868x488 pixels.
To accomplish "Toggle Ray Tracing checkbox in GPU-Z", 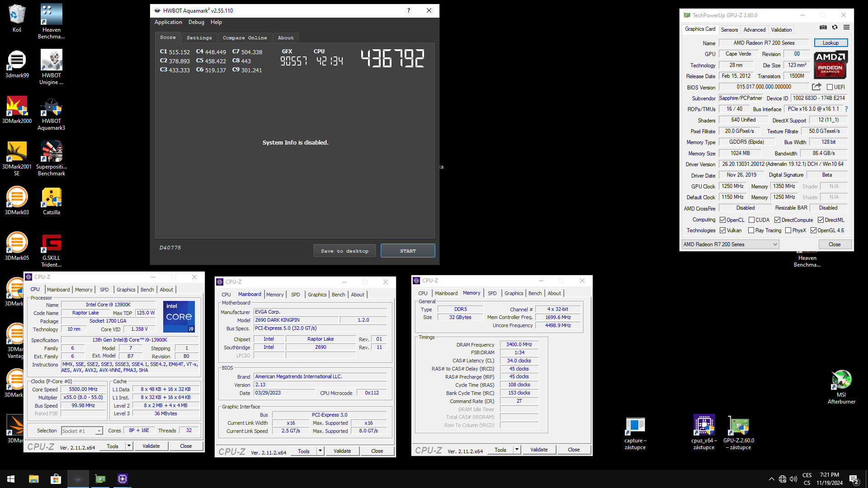I will coord(751,230).
